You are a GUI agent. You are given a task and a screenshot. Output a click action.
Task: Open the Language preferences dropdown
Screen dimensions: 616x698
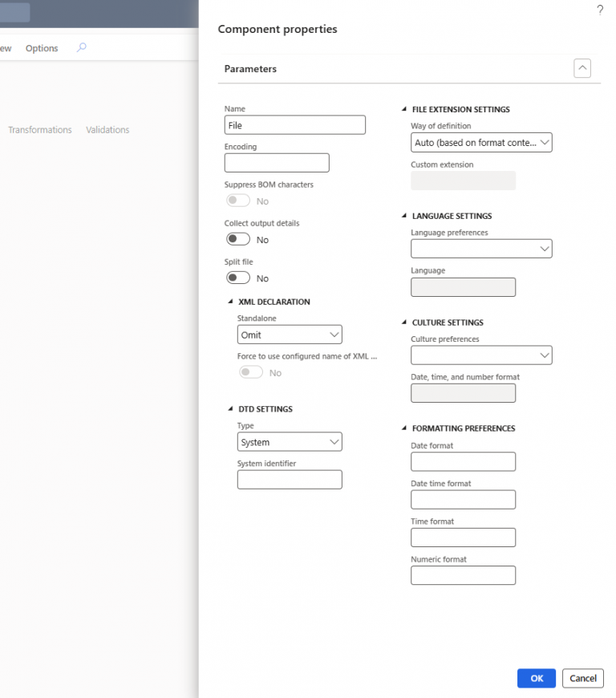481,248
